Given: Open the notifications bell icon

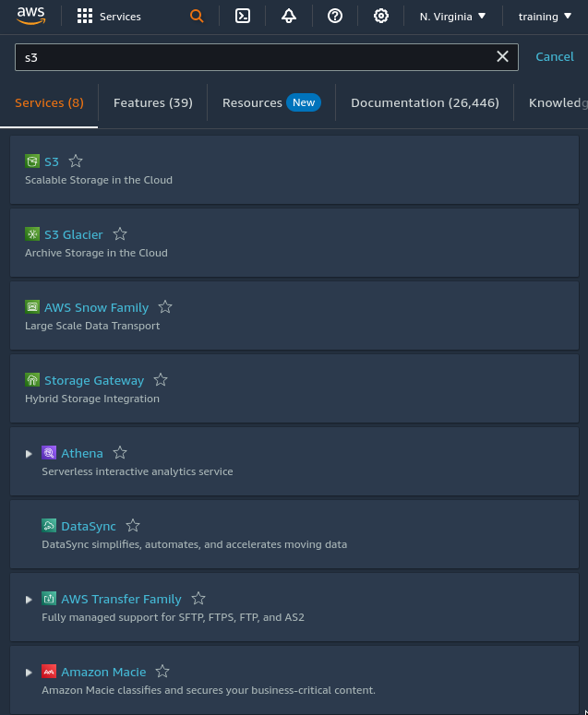Looking at the screenshot, I should coord(289,16).
